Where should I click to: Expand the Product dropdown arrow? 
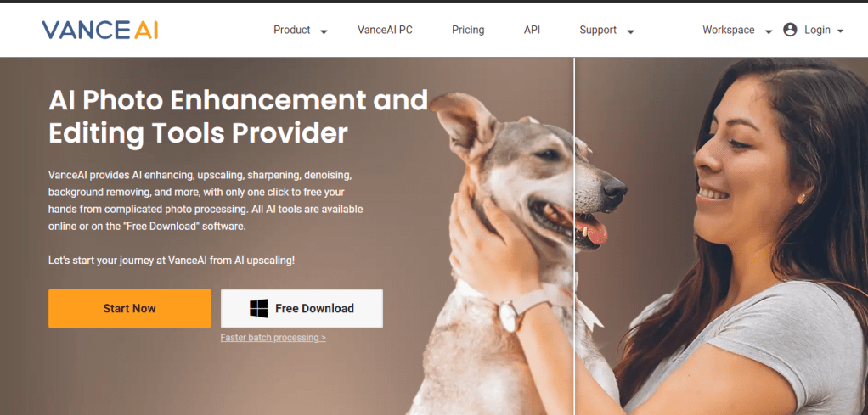pos(324,31)
